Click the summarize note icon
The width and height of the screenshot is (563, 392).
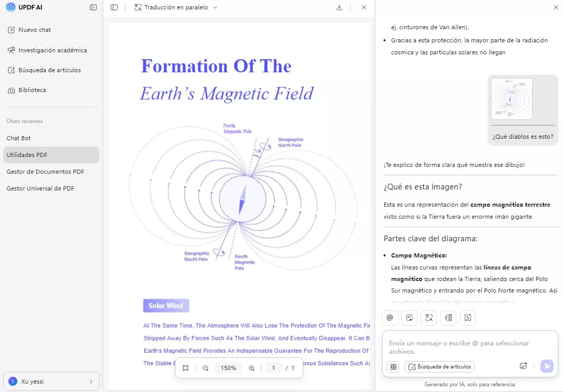[x=409, y=318]
